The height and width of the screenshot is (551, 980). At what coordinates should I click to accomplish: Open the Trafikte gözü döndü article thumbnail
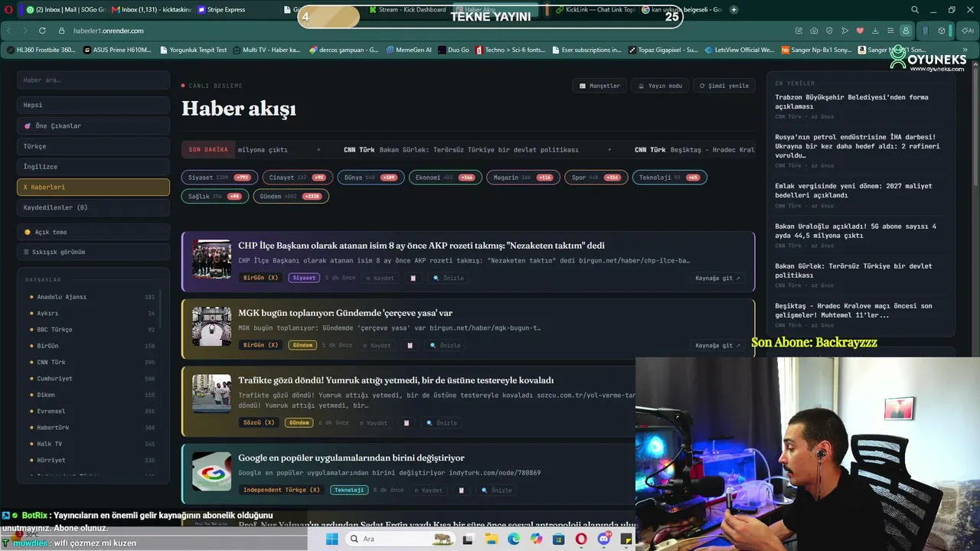coord(211,393)
